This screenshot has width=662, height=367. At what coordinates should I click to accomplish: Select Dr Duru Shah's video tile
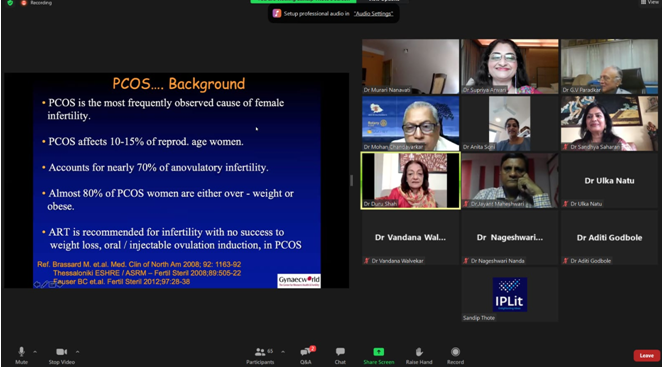[410, 181]
